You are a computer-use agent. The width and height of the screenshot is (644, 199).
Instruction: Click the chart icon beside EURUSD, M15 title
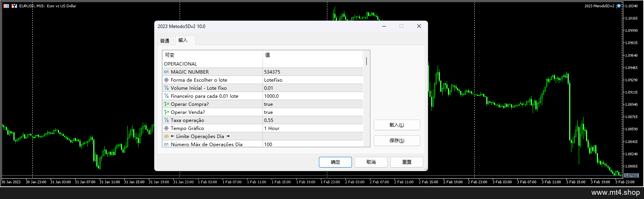[14, 6]
